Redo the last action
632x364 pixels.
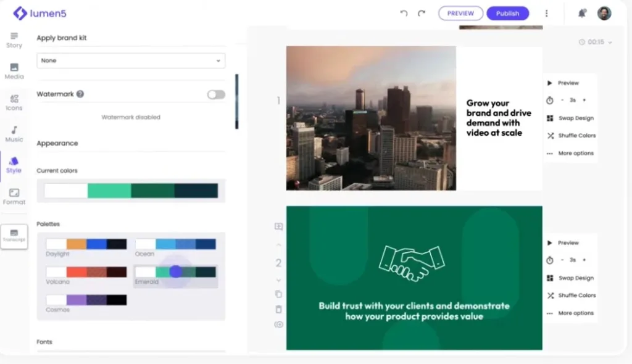[421, 14]
